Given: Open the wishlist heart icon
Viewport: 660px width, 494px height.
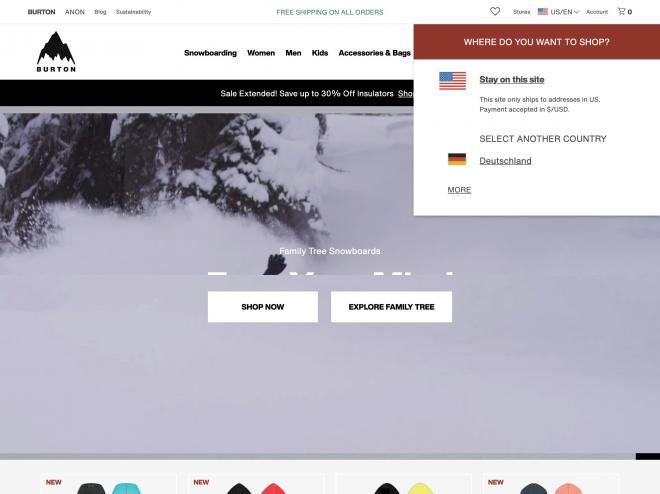Looking at the screenshot, I should (495, 12).
